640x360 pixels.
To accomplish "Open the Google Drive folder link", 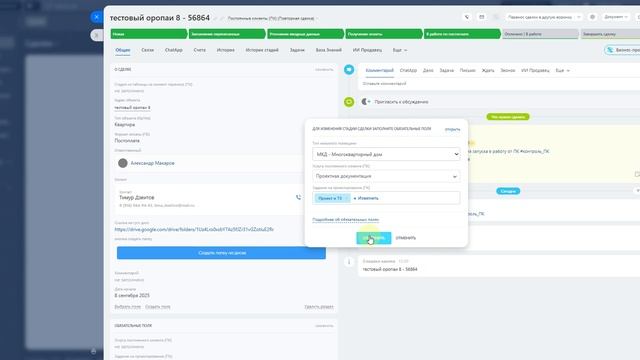I will [x=194, y=229].
